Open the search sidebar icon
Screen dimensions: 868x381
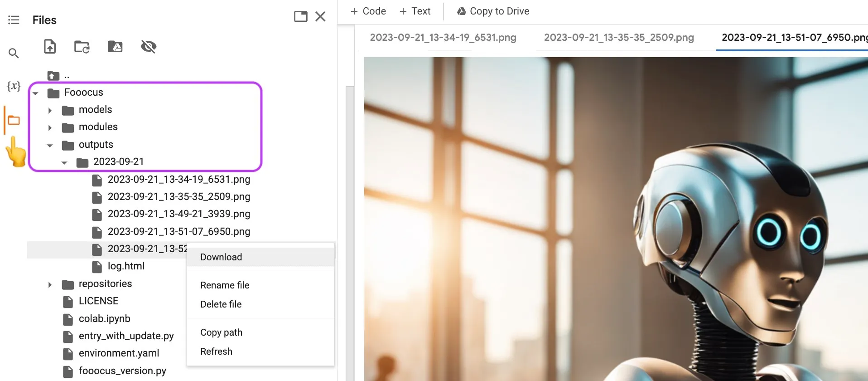pyautogui.click(x=14, y=53)
